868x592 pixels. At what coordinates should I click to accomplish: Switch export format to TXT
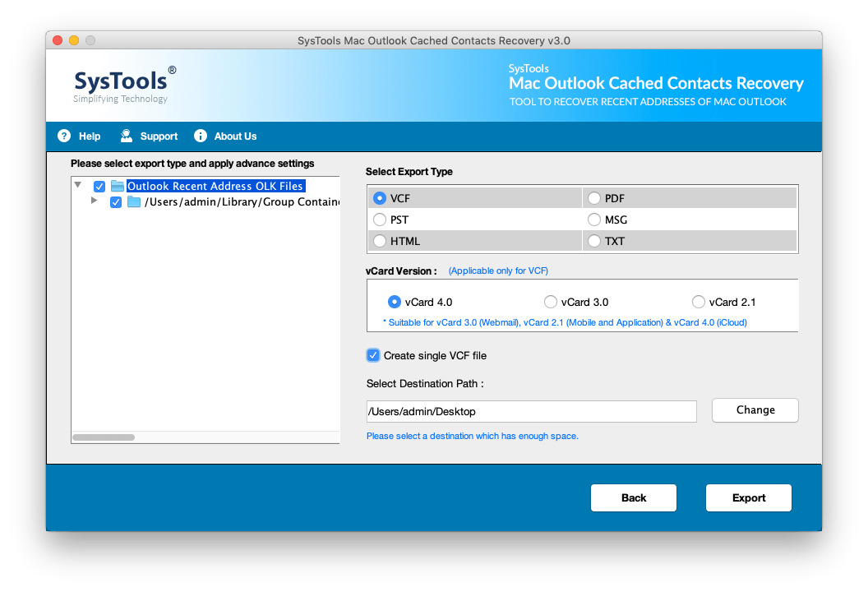point(594,240)
